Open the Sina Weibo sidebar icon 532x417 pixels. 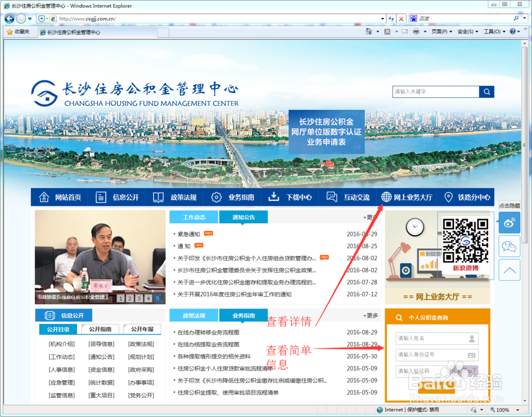[509, 222]
